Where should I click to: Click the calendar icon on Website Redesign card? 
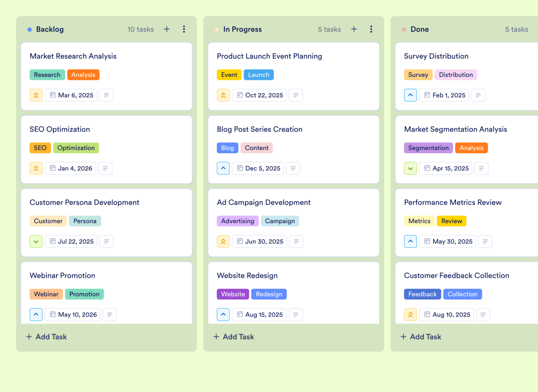click(239, 314)
